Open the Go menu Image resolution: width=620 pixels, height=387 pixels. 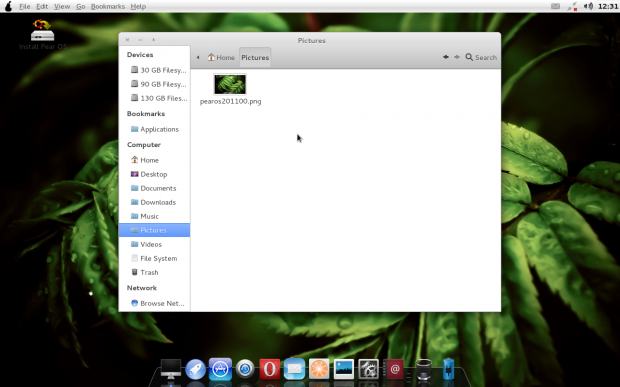pos(81,6)
